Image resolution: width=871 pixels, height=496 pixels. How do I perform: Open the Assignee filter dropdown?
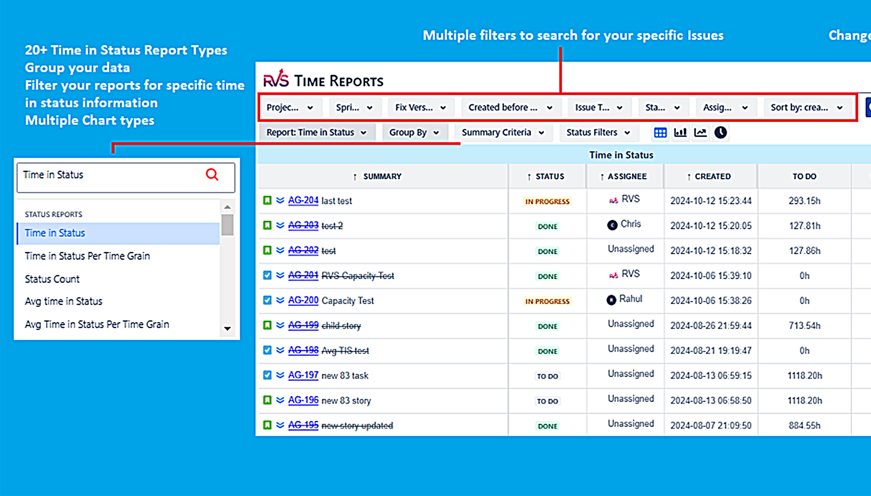point(725,108)
